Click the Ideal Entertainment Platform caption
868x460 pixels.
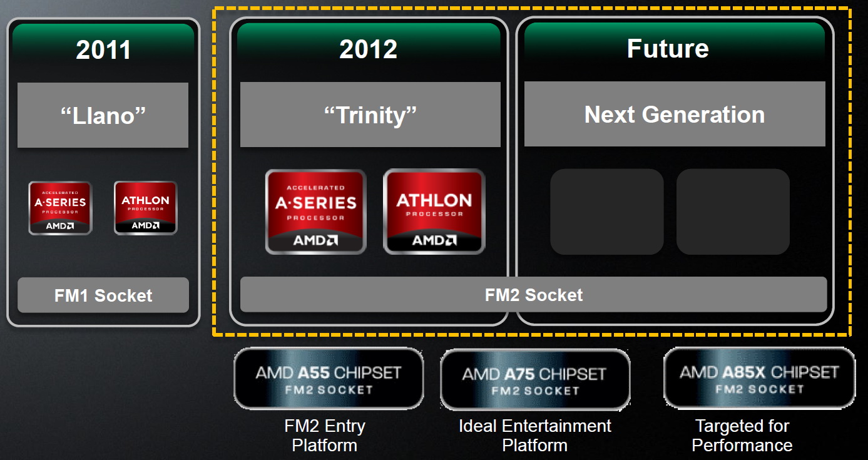535,436
